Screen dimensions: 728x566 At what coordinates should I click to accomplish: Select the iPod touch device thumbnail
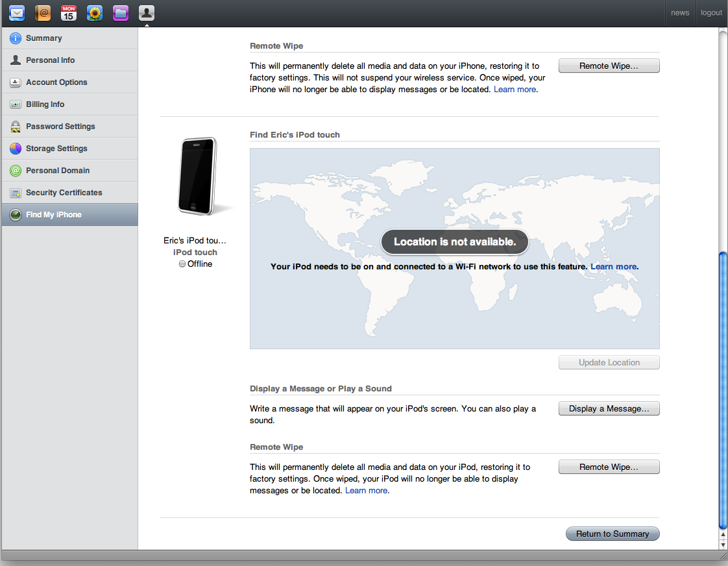click(199, 177)
